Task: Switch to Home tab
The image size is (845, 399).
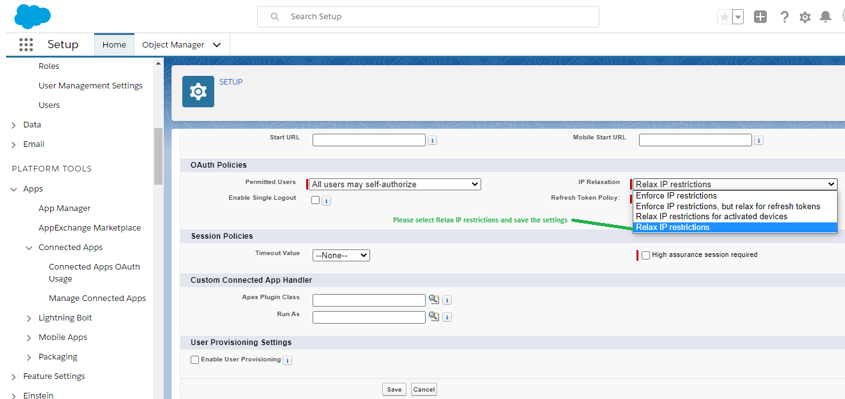Action: [114, 45]
